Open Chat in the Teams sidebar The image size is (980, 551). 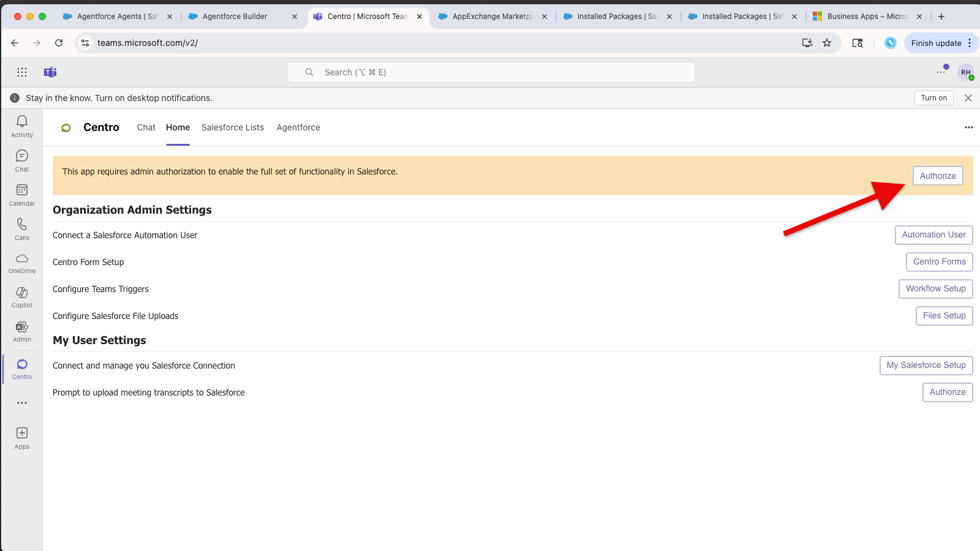[22, 160]
